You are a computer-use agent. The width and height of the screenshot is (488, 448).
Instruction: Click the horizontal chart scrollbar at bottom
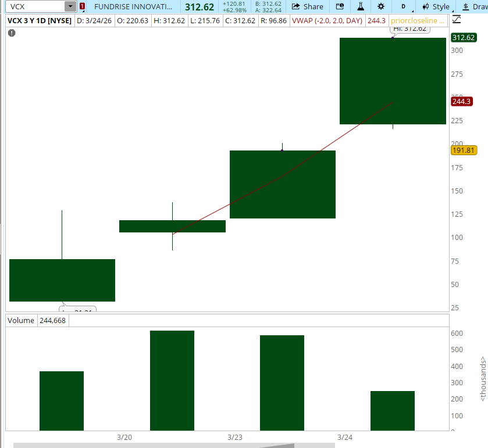click(x=174, y=445)
